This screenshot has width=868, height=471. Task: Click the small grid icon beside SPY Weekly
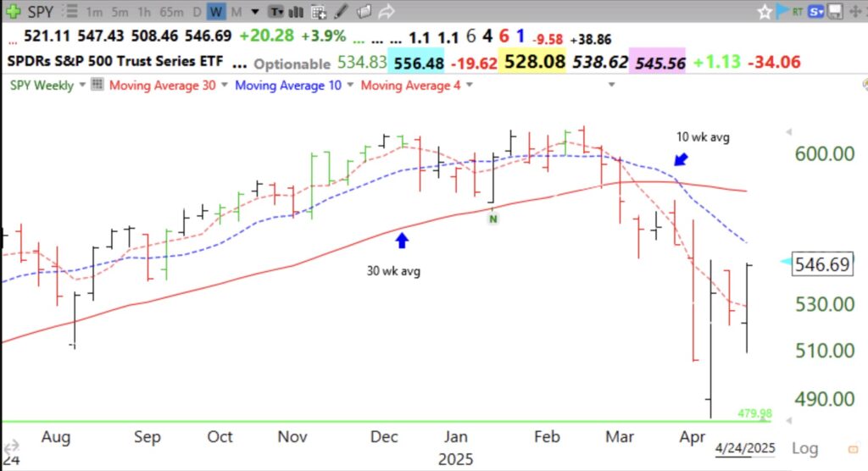coord(97,84)
